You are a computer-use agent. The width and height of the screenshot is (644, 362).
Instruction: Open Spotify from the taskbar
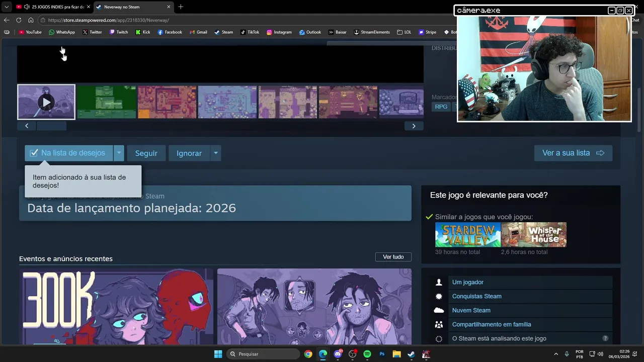(367, 354)
